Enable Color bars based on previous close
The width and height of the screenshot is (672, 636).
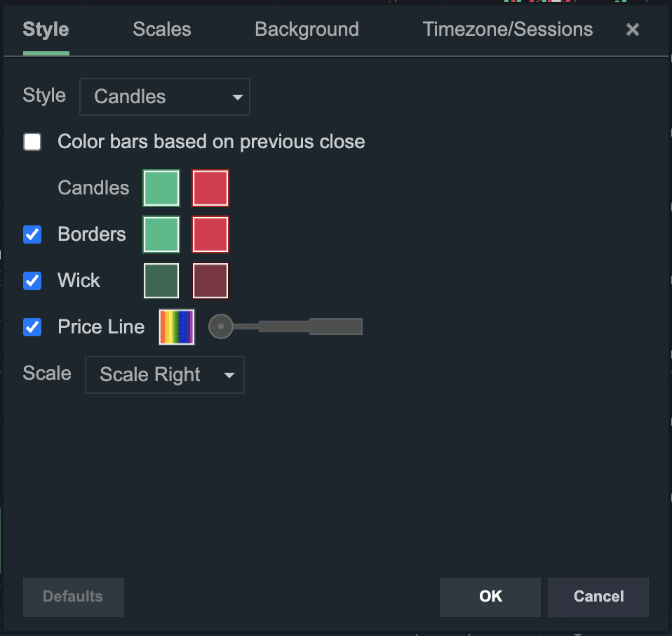coord(32,142)
